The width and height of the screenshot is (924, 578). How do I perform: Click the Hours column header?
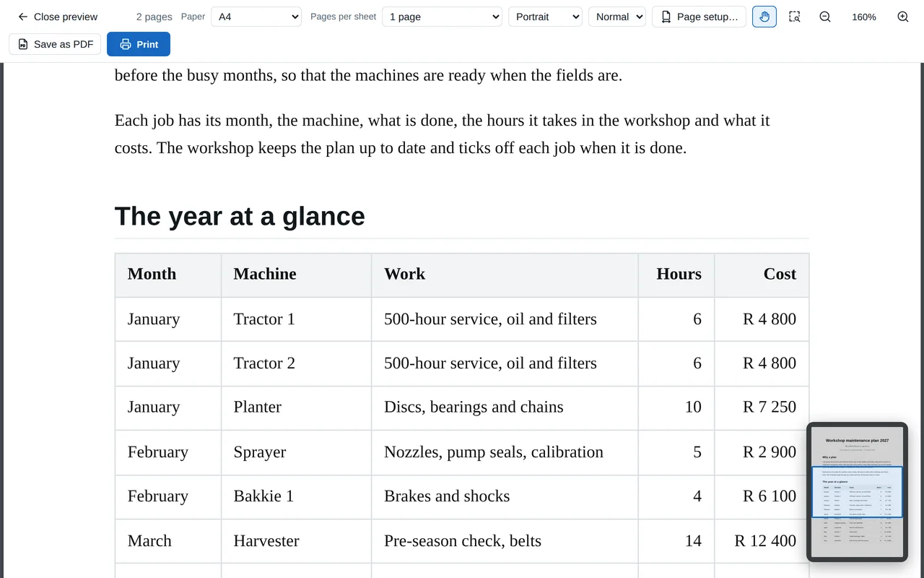[x=676, y=275]
